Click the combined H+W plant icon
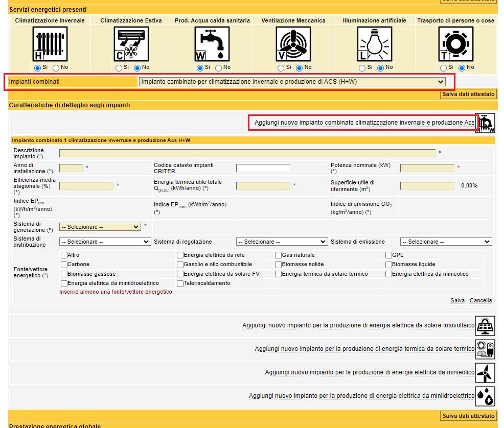The image size is (504, 428). click(485, 123)
